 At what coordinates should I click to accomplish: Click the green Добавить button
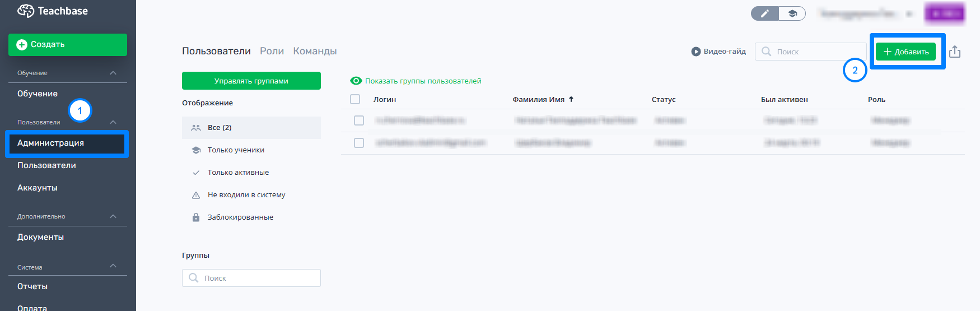click(x=906, y=52)
